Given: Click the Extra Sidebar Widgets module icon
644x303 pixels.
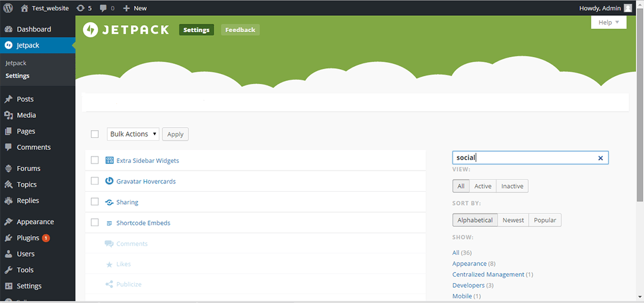Looking at the screenshot, I should pos(109,161).
